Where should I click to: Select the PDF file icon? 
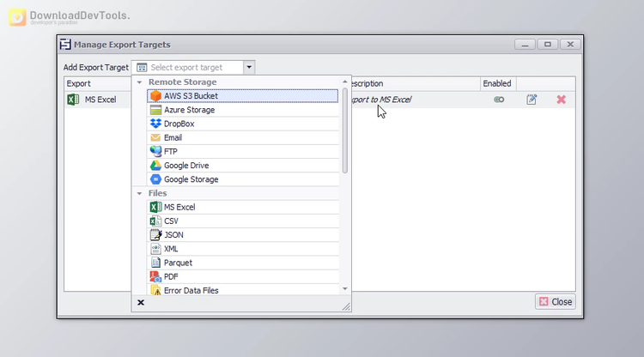(x=155, y=276)
